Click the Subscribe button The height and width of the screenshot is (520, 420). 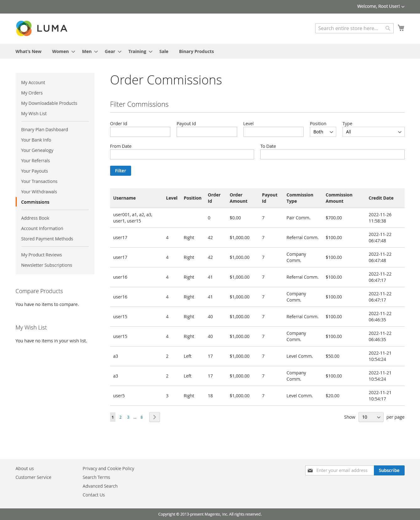pyautogui.click(x=389, y=470)
